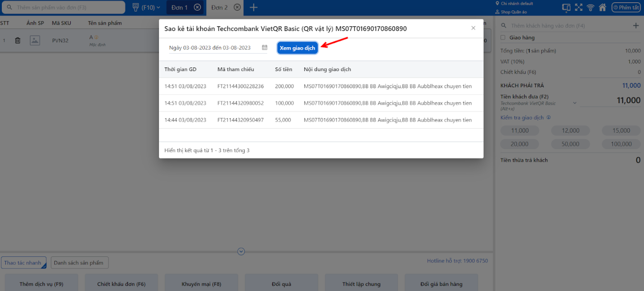Go to home via the house icon
Screen dimensions: 644x291
(x=603, y=7)
